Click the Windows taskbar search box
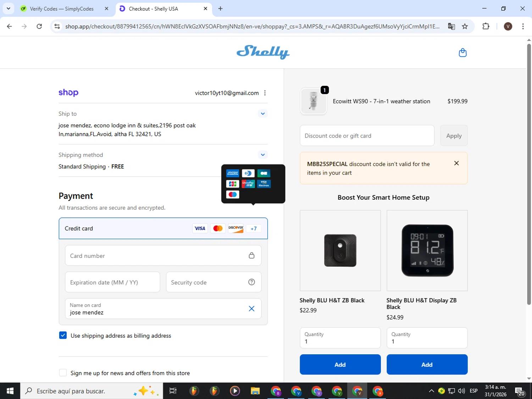 92,391
